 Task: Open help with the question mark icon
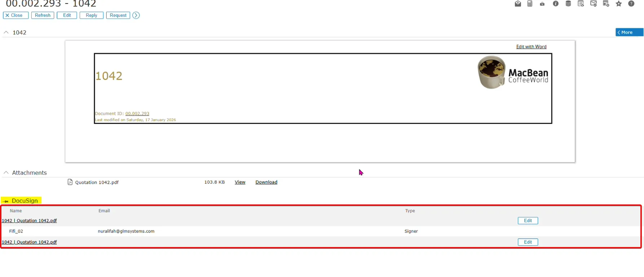point(631,4)
